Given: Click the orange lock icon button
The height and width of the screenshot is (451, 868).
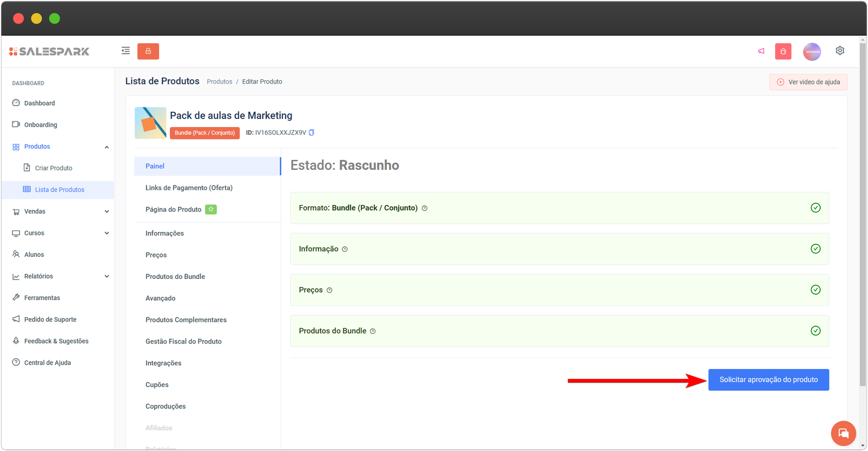Looking at the screenshot, I should [x=148, y=51].
